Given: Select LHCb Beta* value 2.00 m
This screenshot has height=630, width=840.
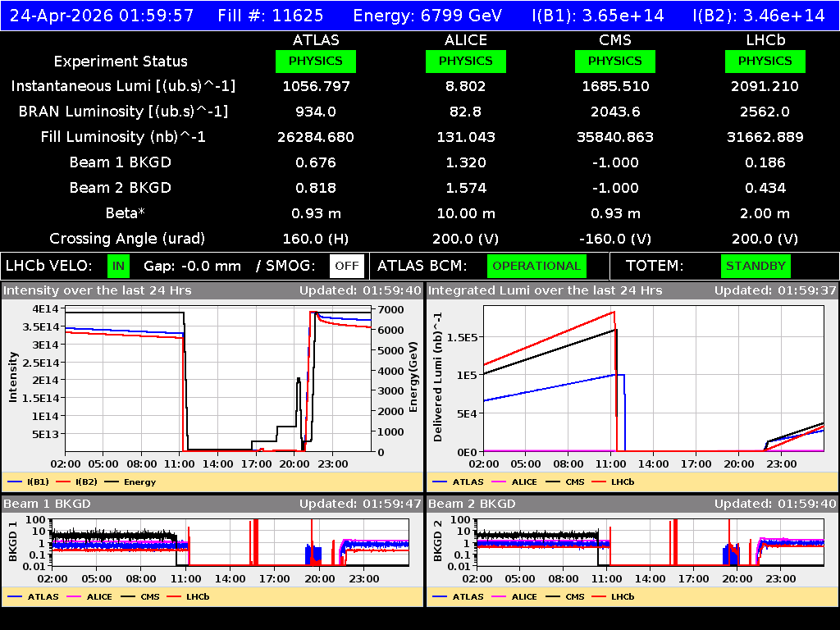Looking at the screenshot, I should pyautogui.click(x=765, y=213).
